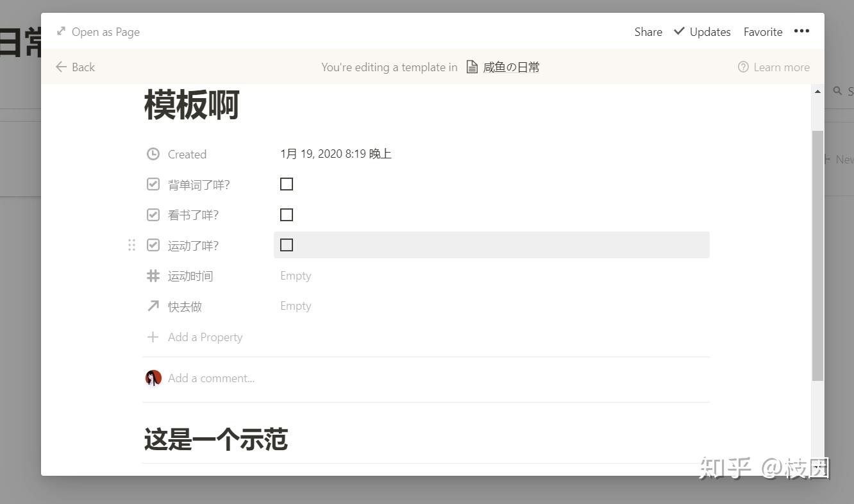Viewport: 854px width, 504px height.
Task: Open the more options ellipsis menu
Action: click(801, 31)
